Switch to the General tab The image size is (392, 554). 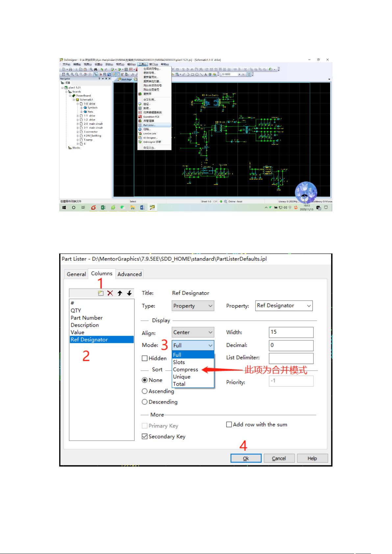[76, 274]
